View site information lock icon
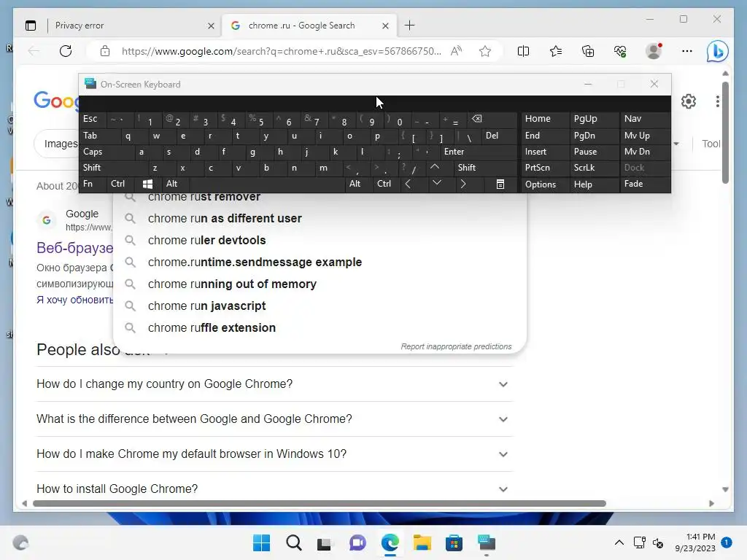 click(x=105, y=51)
